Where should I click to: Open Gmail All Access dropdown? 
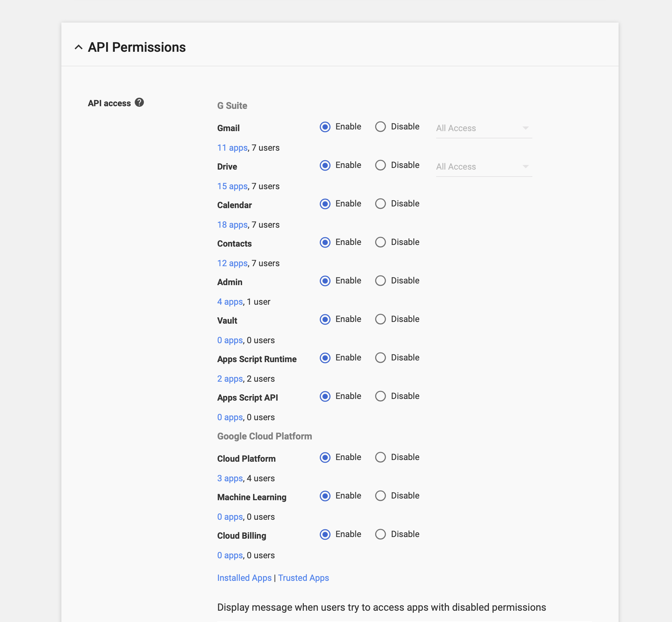tap(484, 128)
